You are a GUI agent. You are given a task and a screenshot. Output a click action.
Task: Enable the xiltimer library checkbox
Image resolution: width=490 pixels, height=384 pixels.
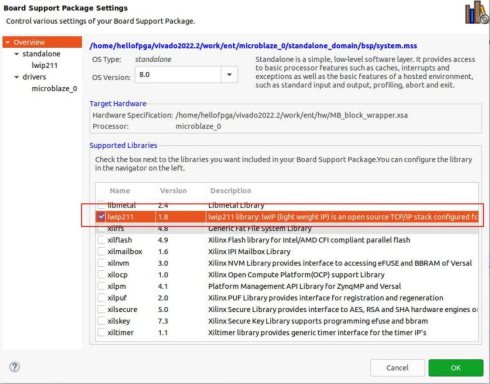[101, 332]
